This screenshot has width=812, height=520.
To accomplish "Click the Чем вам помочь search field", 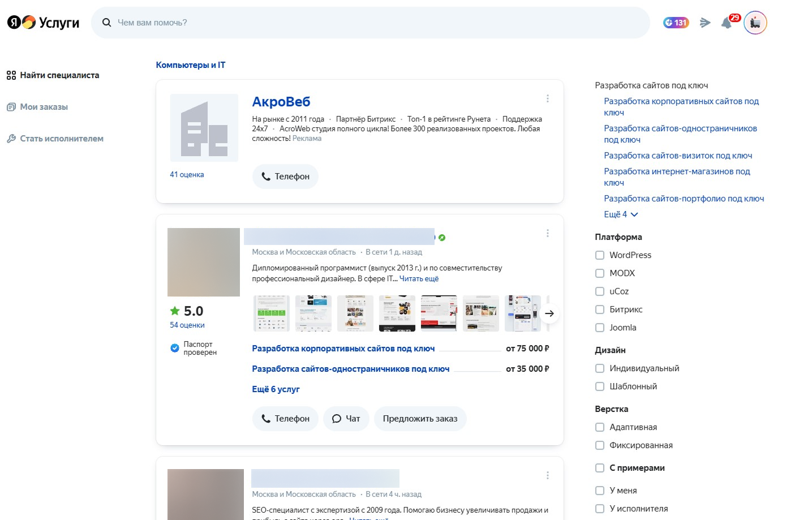I will 373,23.
